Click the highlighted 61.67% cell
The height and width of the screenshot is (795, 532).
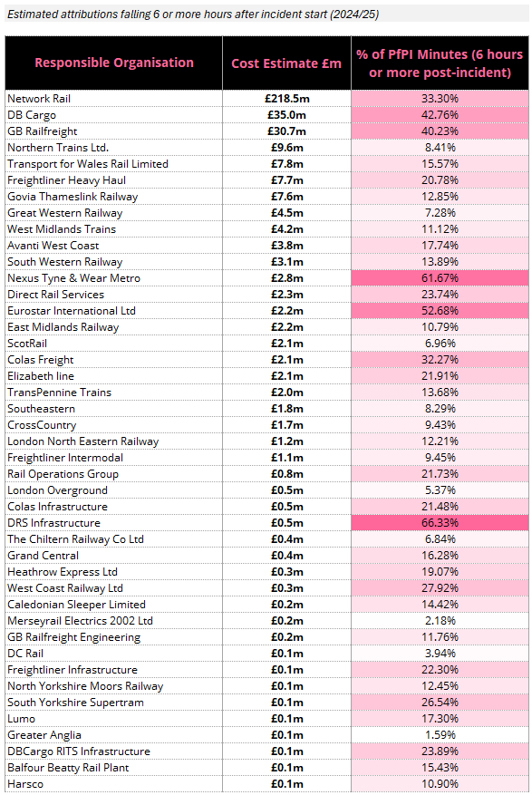440,278
